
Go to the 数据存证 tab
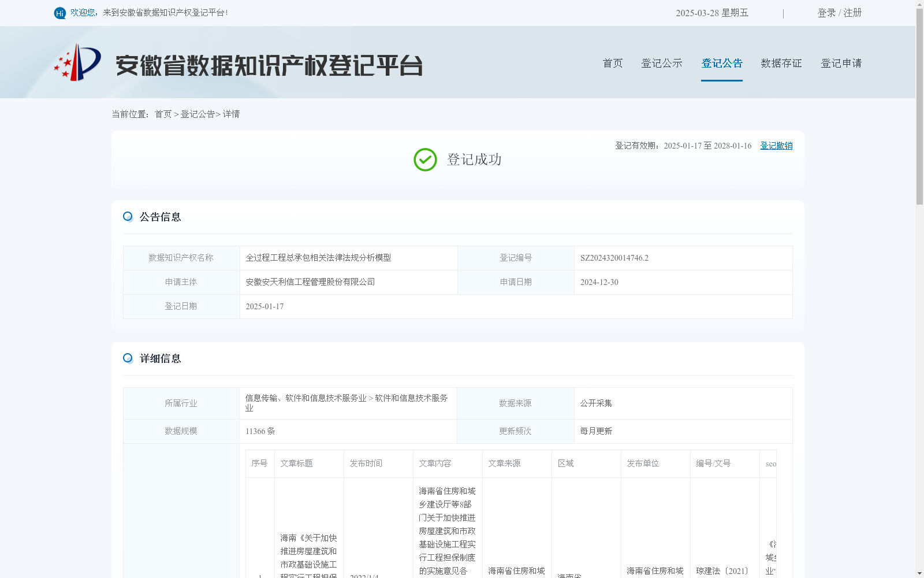781,63
